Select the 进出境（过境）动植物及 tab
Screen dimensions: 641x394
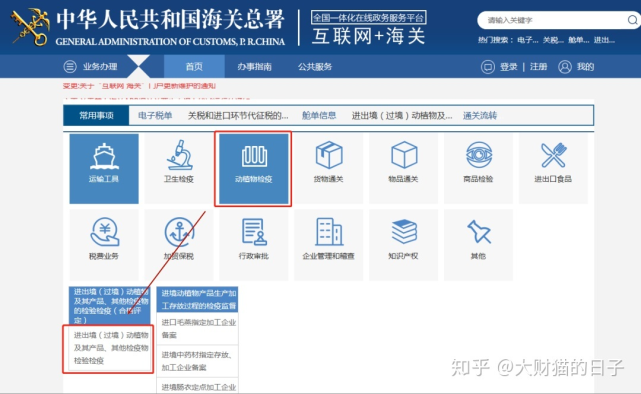click(402, 115)
